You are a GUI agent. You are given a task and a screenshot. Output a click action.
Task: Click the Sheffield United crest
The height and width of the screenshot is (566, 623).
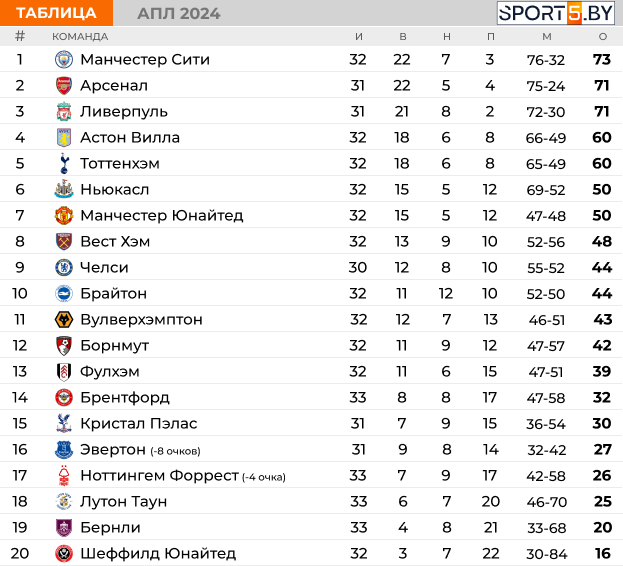(64, 553)
